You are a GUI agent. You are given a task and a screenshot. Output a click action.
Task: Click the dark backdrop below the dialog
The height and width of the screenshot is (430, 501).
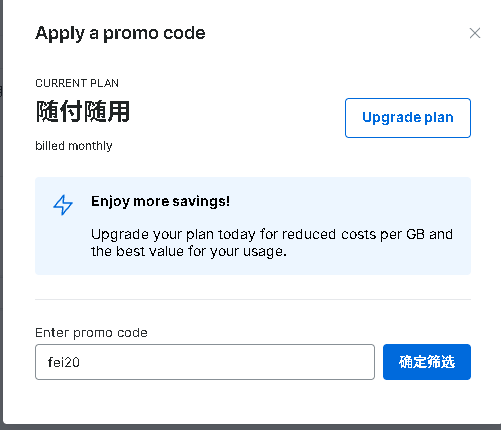pos(250,427)
